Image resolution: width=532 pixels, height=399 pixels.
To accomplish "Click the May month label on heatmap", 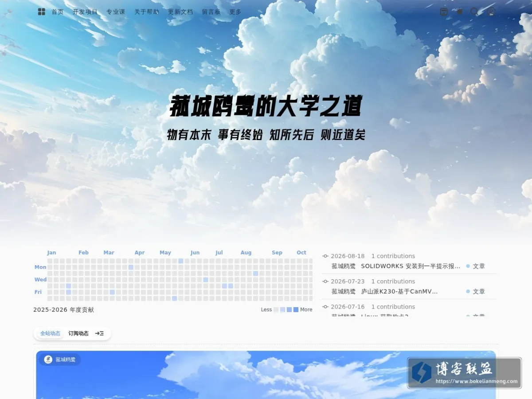I will (165, 253).
